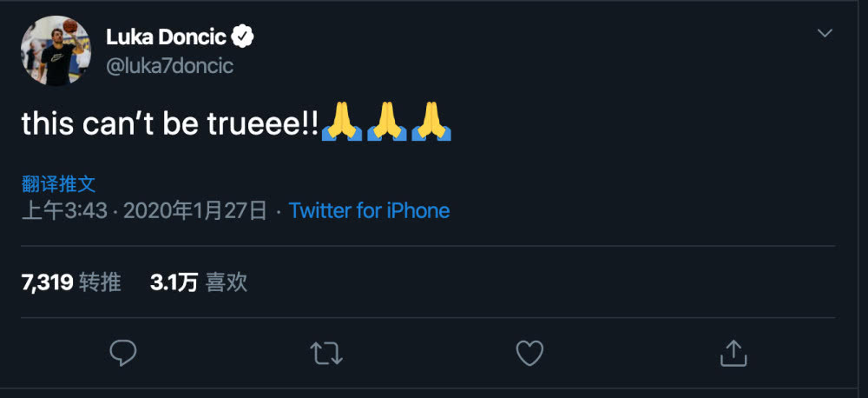Image resolution: width=868 pixels, height=398 pixels.
Task: Like the tweet with the heart icon
Action: [529, 352]
